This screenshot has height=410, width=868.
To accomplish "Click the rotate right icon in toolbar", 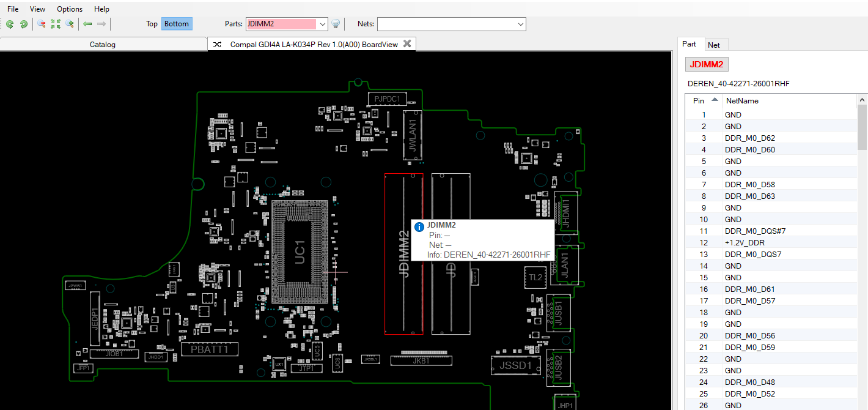I will click(x=24, y=24).
